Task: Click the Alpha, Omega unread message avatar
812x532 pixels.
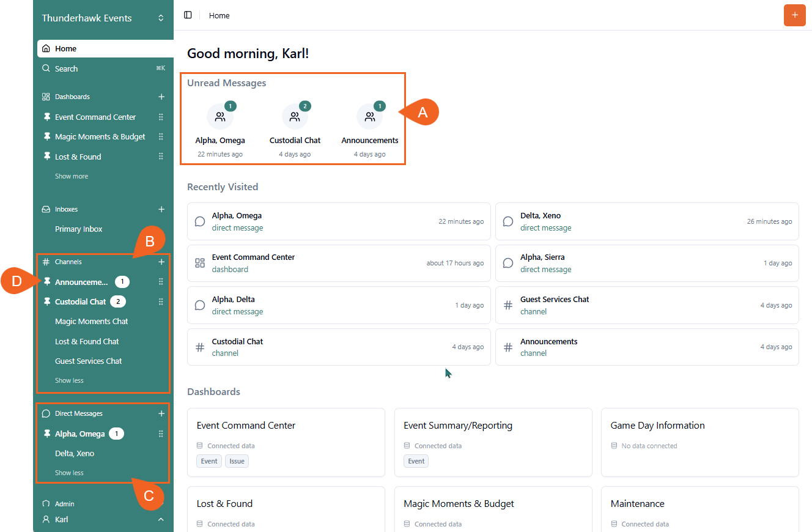Action: (220, 116)
